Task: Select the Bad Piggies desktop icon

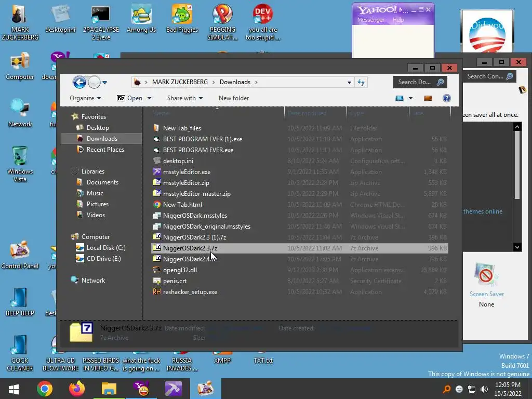Action: pos(182,20)
